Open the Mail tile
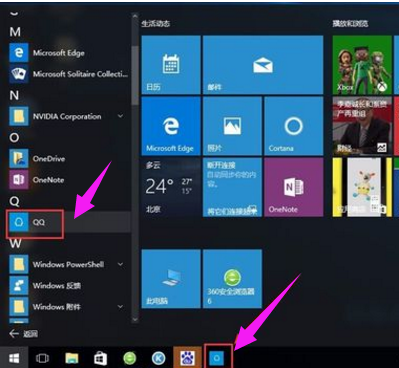Image resolution: width=399 pixels, height=368 pixels. pos(263,65)
